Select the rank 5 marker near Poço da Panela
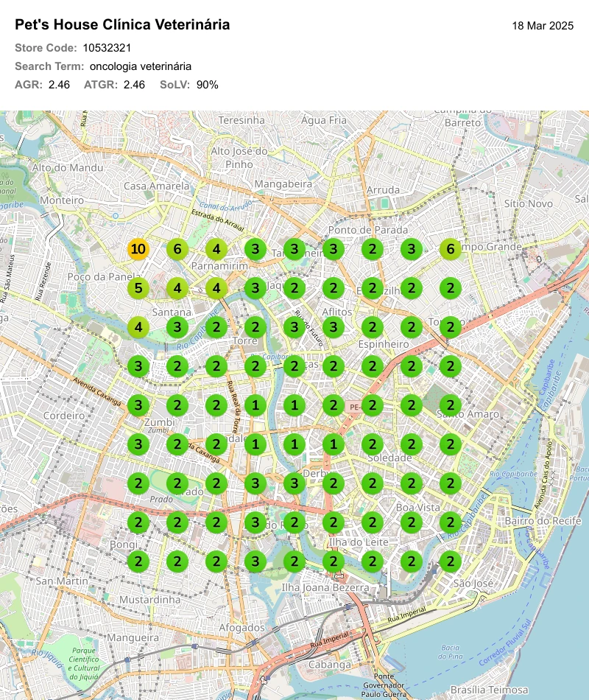The height and width of the screenshot is (700, 589). [x=138, y=288]
